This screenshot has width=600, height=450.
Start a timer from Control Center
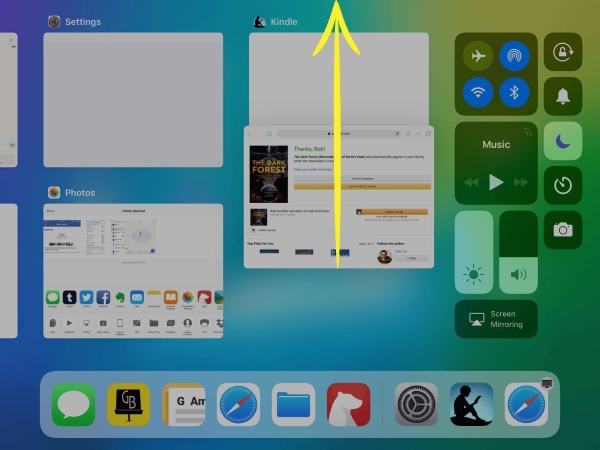coord(563,185)
